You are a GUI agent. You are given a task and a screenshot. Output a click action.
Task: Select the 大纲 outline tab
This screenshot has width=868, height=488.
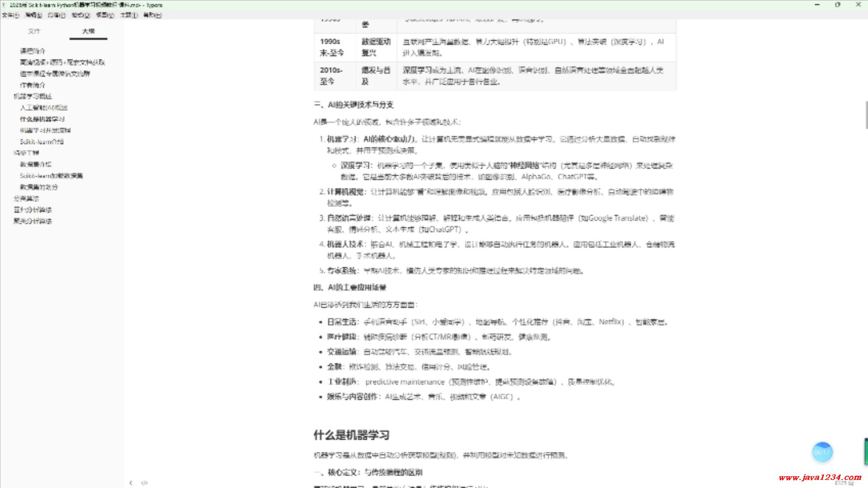pyautogui.click(x=88, y=31)
